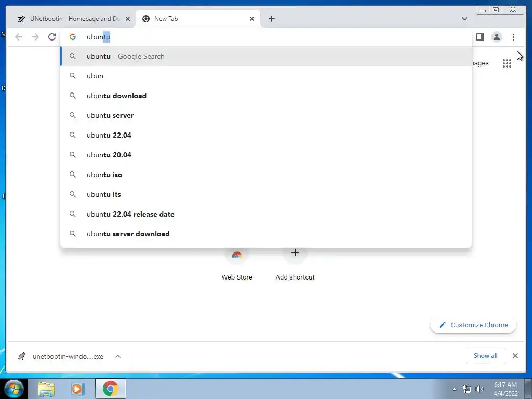The width and height of the screenshot is (532, 399).
Task: Click the Add shortcut plus icon
Action: point(295,253)
